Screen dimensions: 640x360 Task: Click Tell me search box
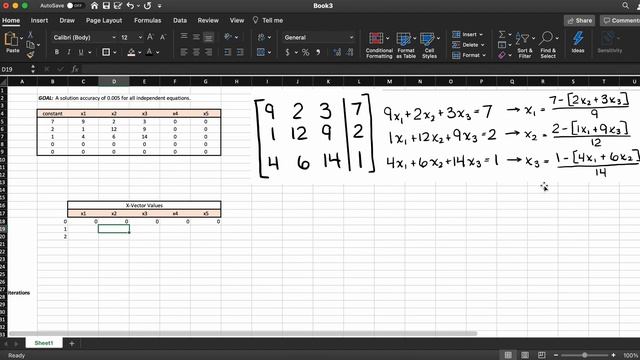pos(268,20)
